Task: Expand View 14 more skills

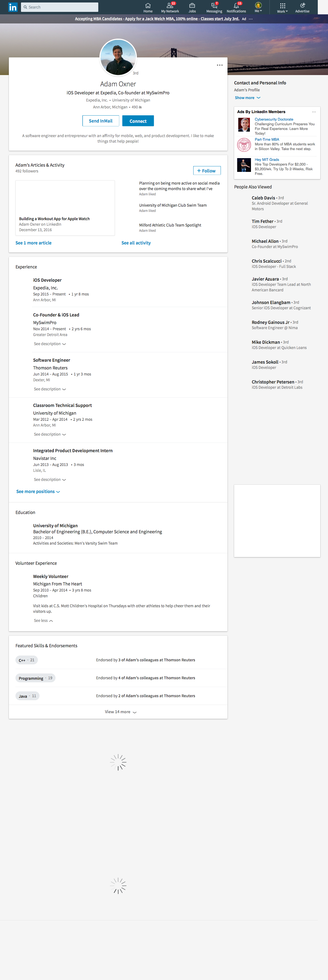Action: [x=120, y=712]
